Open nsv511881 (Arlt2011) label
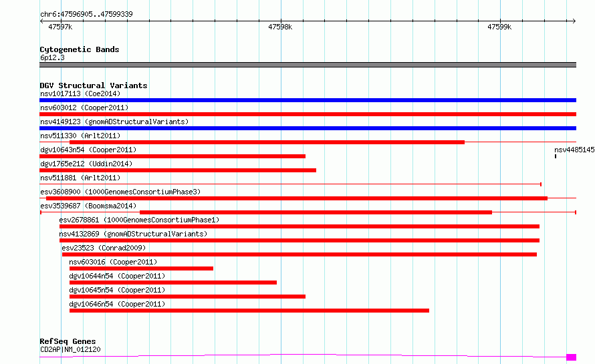This screenshot has width=595, height=364. pos(80,178)
